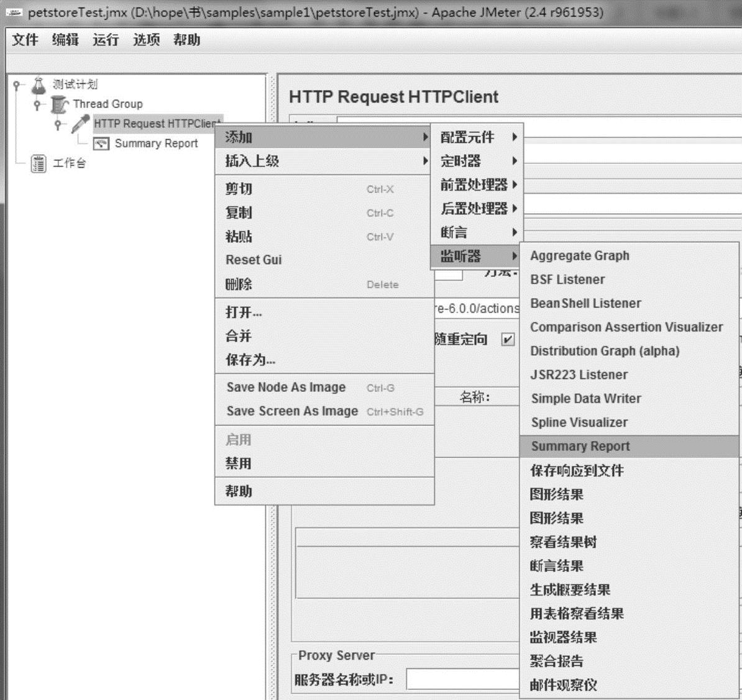Click the proxy 服务器名称或IP input field
742x700 pixels.
462,680
